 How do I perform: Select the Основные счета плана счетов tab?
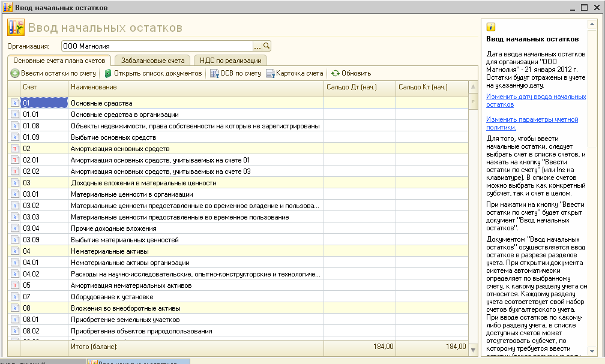pyautogui.click(x=59, y=61)
